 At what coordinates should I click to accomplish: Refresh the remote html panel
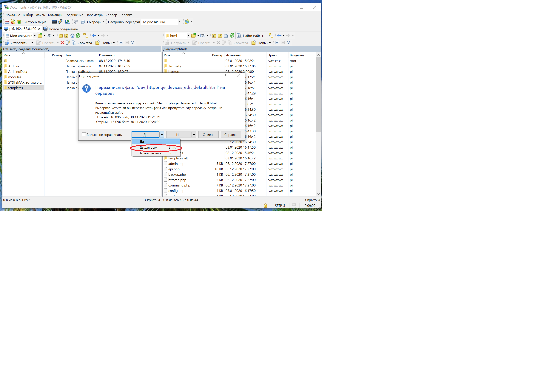tap(232, 36)
